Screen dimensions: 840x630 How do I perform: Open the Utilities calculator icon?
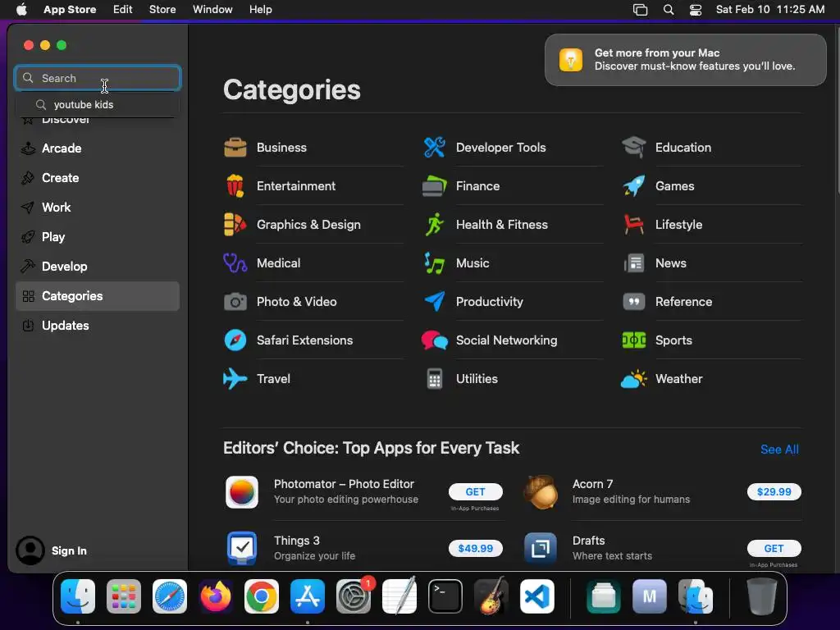[435, 379]
